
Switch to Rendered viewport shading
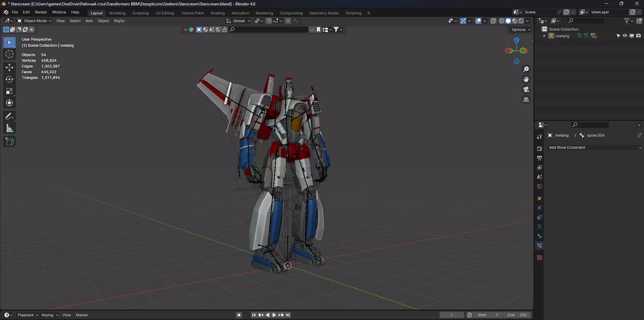coord(521,21)
